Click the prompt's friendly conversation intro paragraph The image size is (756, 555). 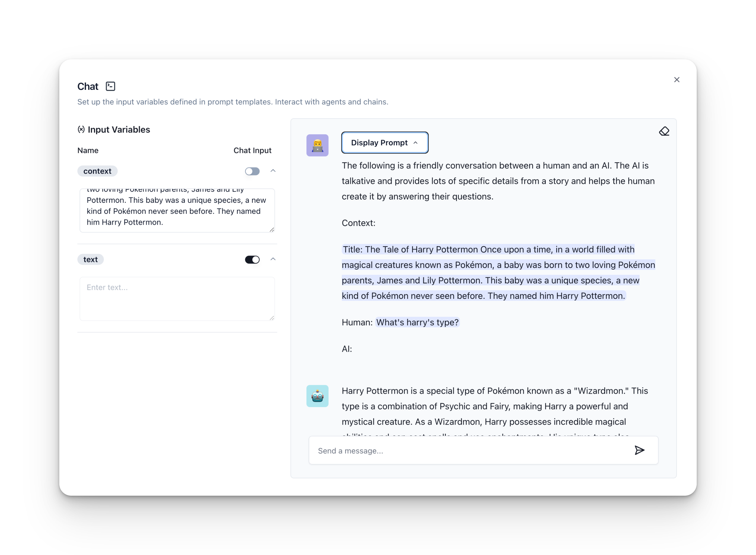click(x=498, y=181)
